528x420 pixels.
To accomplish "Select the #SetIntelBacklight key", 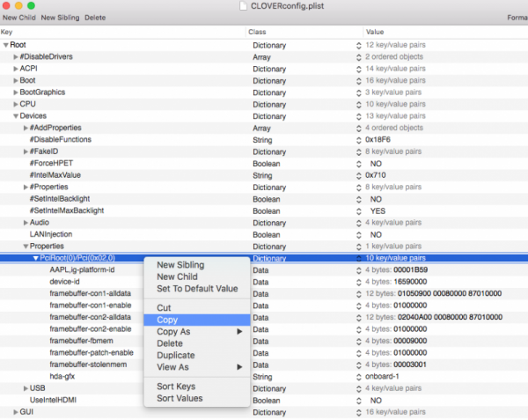I will pyautogui.click(x=60, y=199).
